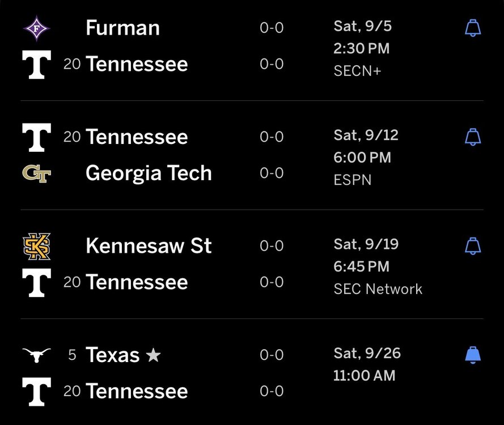
Task: Tap the Texas Longhorns logo
Action: (x=37, y=355)
